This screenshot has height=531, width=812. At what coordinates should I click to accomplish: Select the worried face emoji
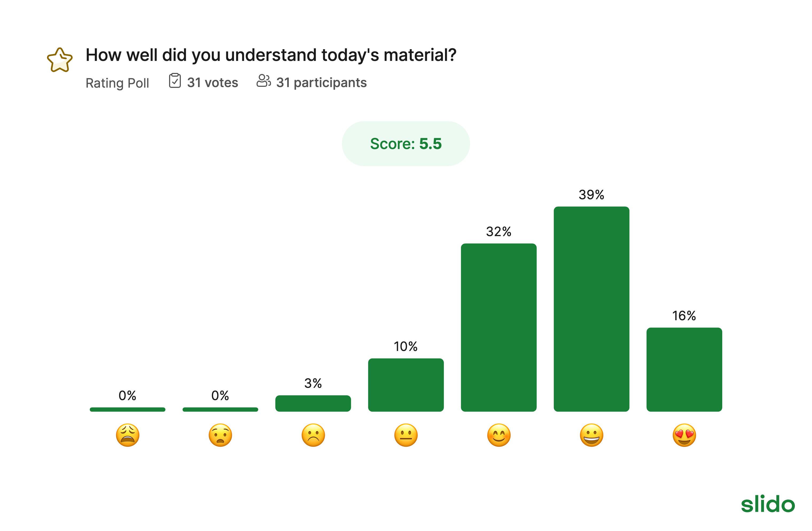pos(220,435)
